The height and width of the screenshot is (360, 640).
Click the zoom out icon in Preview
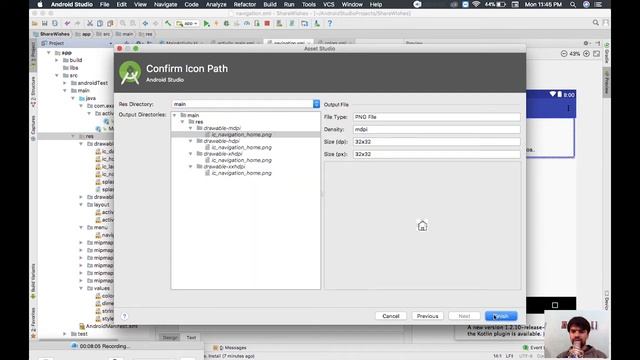point(564,54)
